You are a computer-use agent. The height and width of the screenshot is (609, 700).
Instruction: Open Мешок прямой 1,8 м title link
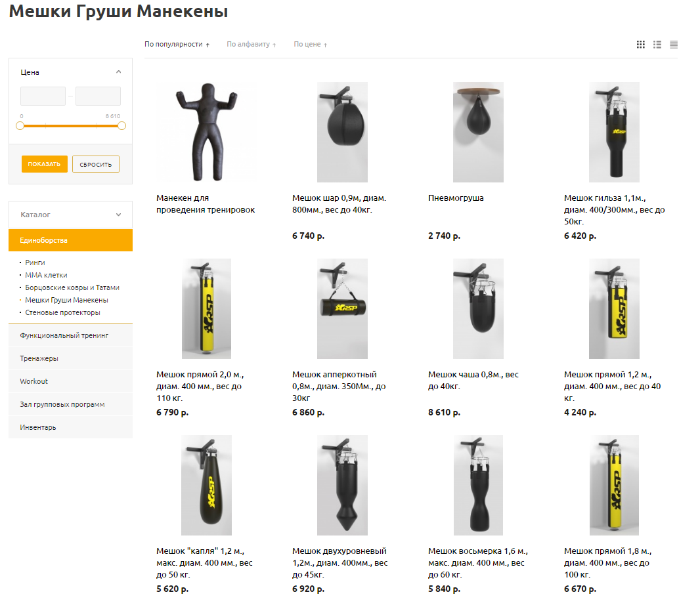607,563
